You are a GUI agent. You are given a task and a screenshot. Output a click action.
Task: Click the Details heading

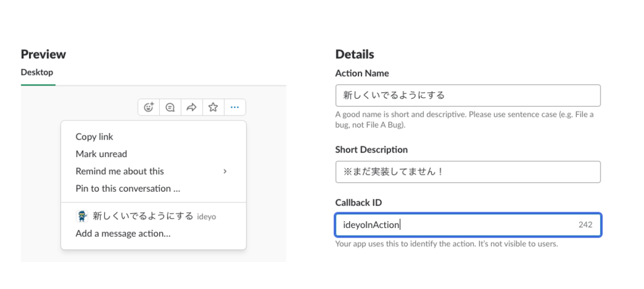(355, 54)
